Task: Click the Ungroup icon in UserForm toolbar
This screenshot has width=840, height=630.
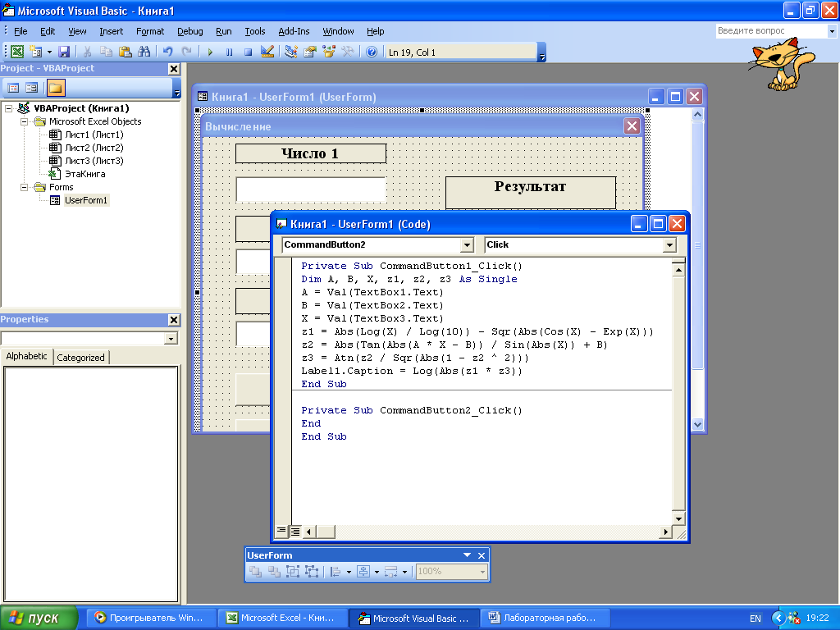Action: [311, 572]
